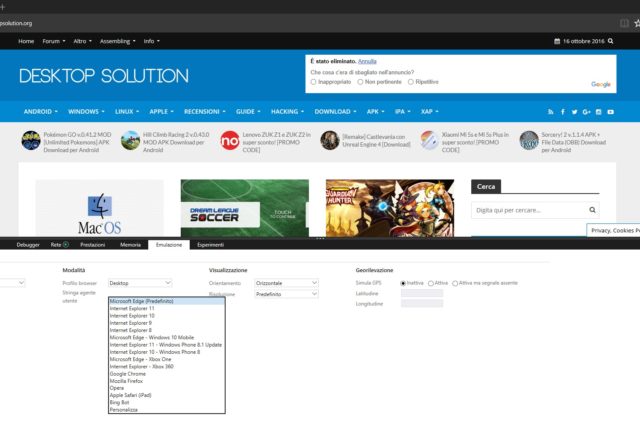Click the search magnifier icon
This screenshot has width=640, height=426.
click(x=593, y=211)
